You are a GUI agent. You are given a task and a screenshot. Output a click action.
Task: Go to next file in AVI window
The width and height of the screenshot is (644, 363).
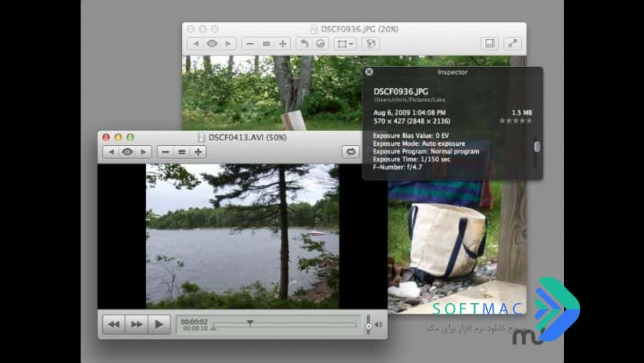143,152
